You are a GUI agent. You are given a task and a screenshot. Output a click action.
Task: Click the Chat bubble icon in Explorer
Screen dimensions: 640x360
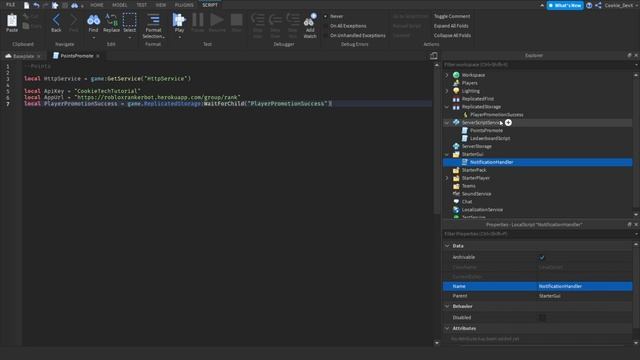[x=456, y=202]
